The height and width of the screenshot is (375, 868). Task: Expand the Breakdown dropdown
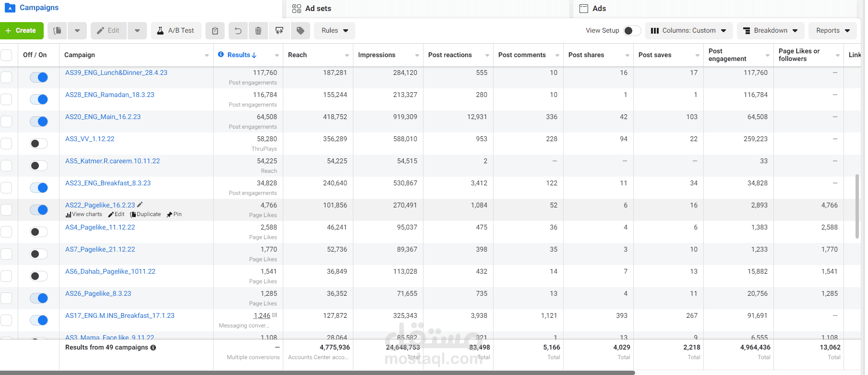(x=770, y=31)
